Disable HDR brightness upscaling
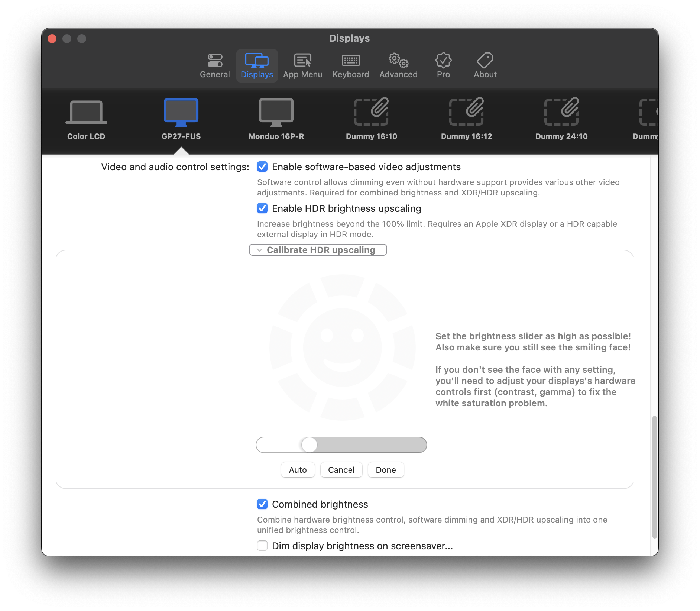This screenshot has width=700, height=611. tap(262, 208)
